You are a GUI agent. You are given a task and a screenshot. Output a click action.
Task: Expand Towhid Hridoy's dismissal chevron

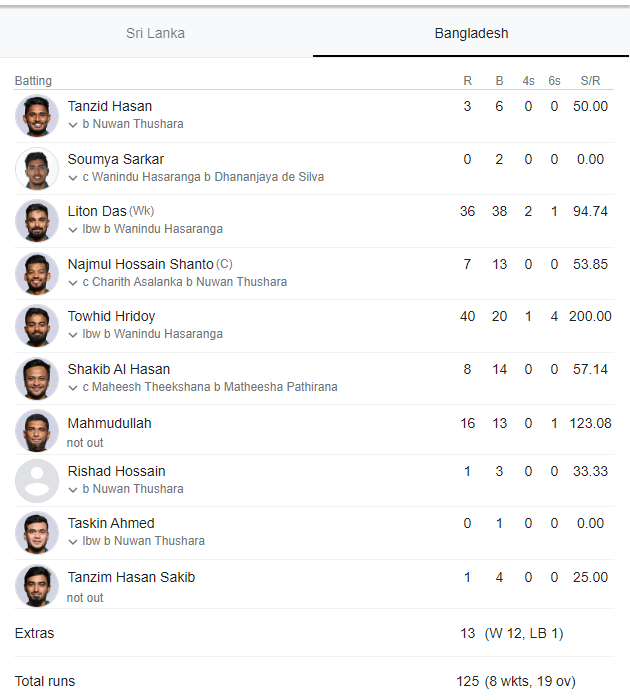click(73, 335)
